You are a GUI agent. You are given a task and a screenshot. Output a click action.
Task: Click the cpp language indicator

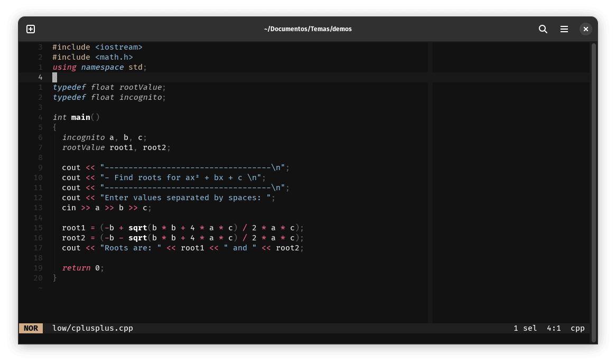(x=577, y=328)
